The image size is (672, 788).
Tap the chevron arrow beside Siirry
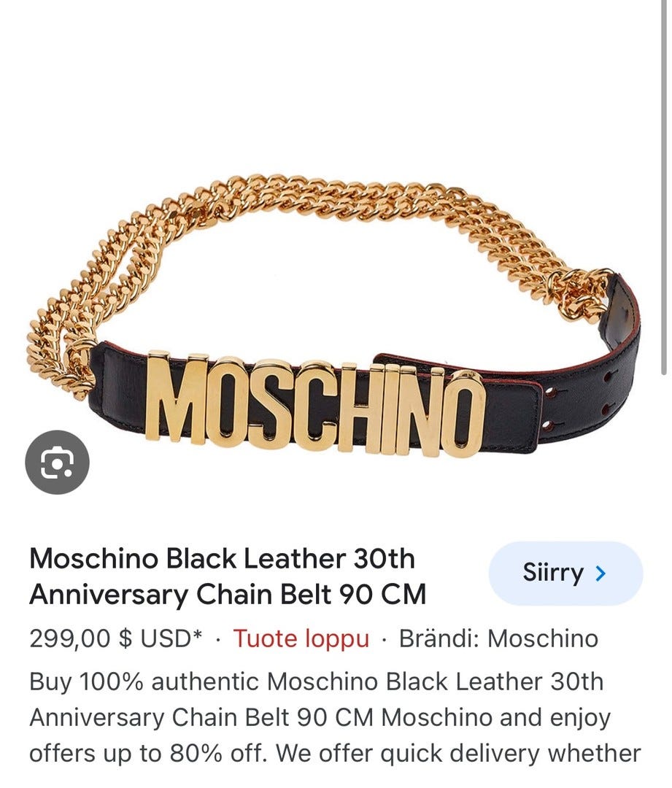point(600,573)
